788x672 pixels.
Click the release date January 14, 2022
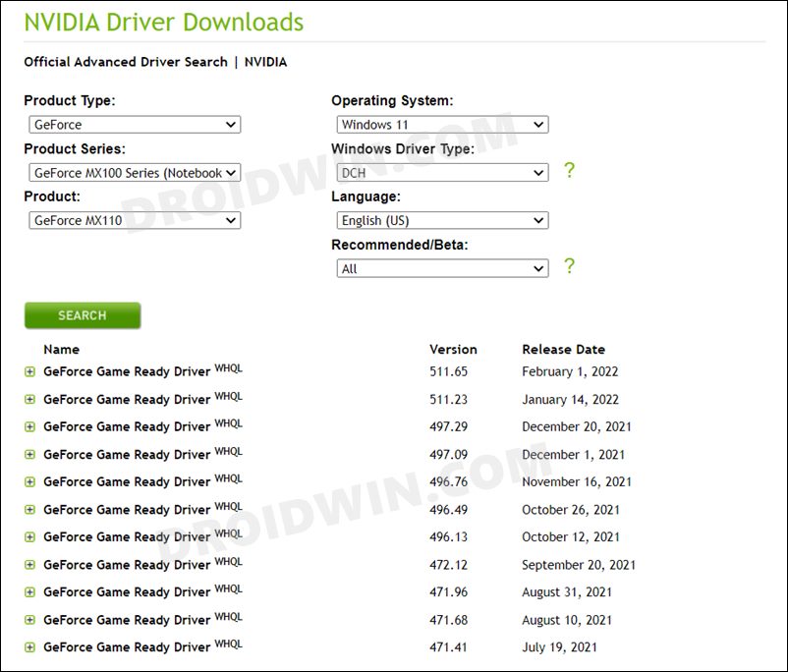click(x=571, y=400)
